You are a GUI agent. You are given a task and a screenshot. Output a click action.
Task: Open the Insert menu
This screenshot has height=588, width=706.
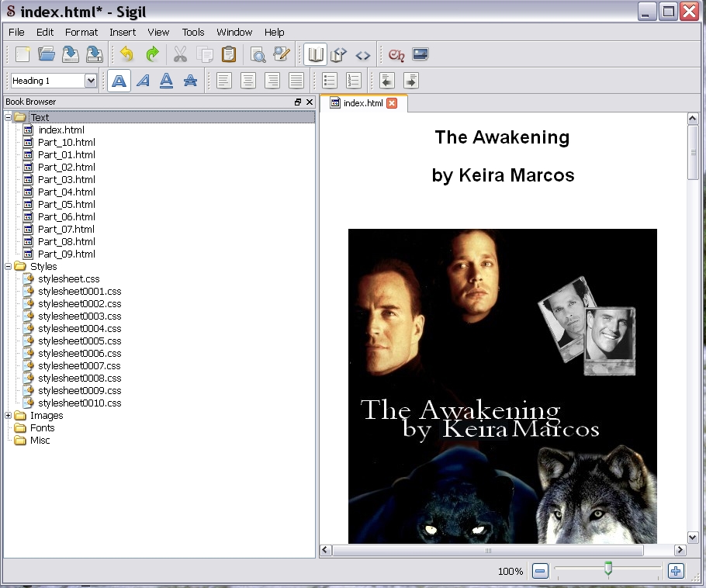pyautogui.click(x=123, y=33)
